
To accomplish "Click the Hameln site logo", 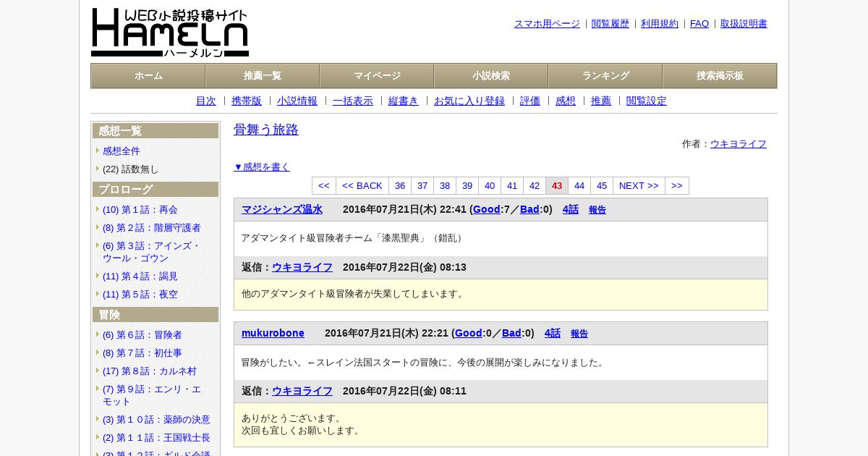I will (170, 33).
